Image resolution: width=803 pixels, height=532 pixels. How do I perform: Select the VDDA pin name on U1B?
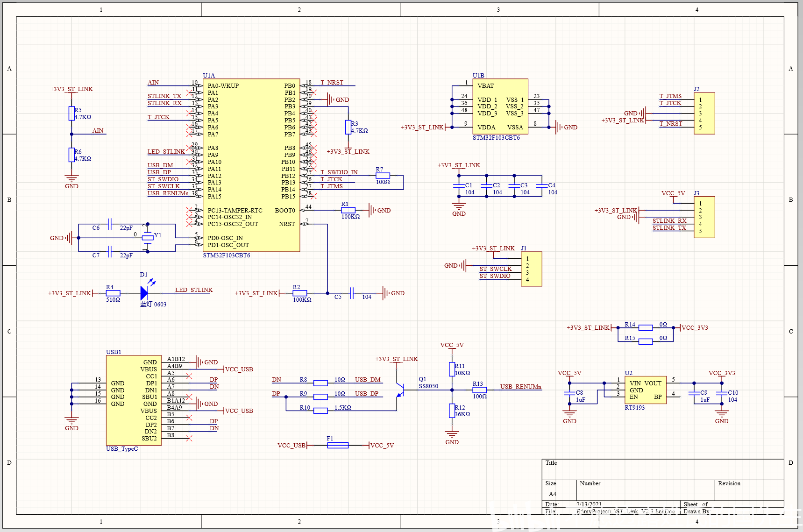(486, 128)
